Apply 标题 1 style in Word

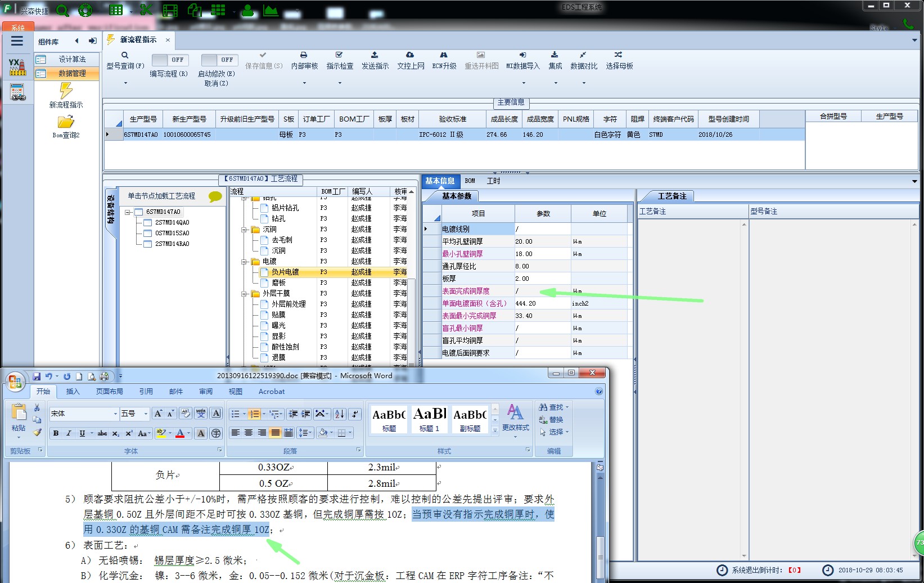[429, 419]
